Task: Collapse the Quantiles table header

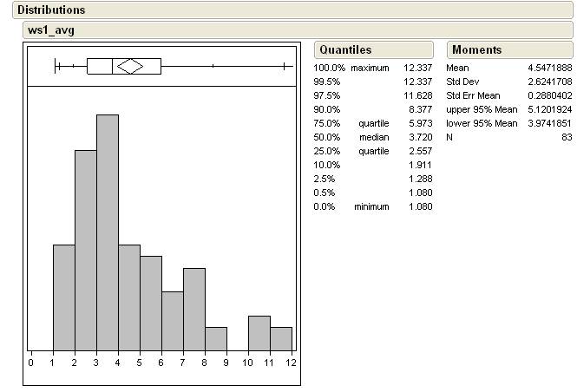Action: (343, 50)
